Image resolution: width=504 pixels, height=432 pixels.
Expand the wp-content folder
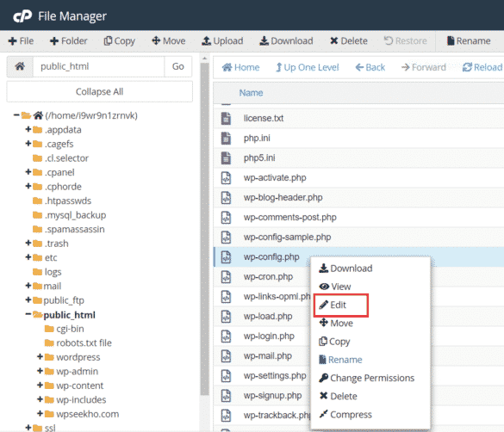[40, 385]
